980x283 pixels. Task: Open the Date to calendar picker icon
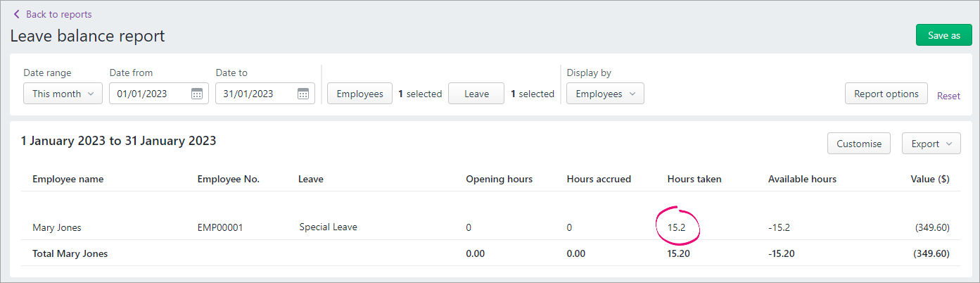[303, 94]
